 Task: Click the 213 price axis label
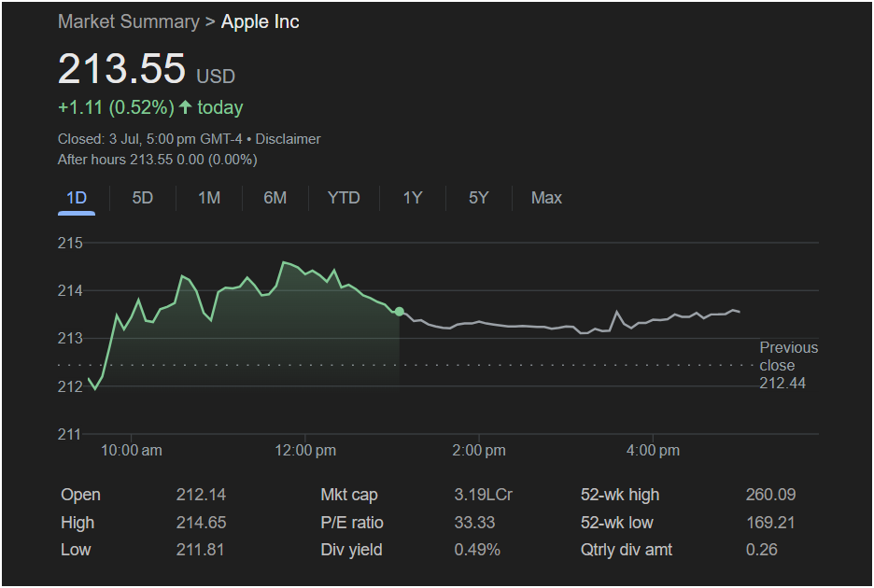coord(70,338)
